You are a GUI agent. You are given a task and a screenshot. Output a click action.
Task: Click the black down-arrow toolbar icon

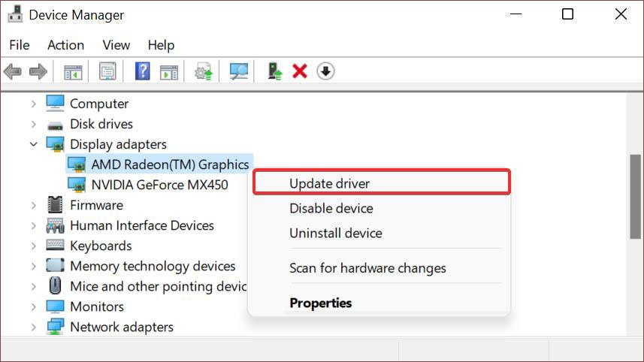pos(325,71)
